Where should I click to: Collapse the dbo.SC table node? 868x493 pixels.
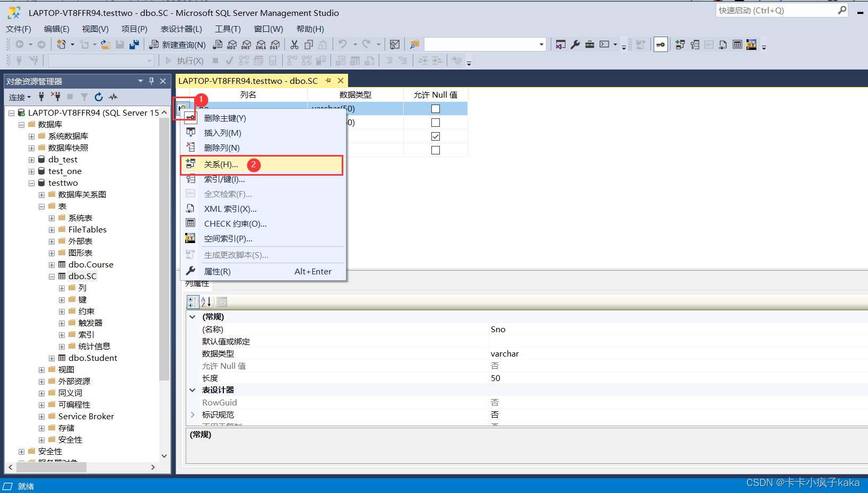(51, 276)
